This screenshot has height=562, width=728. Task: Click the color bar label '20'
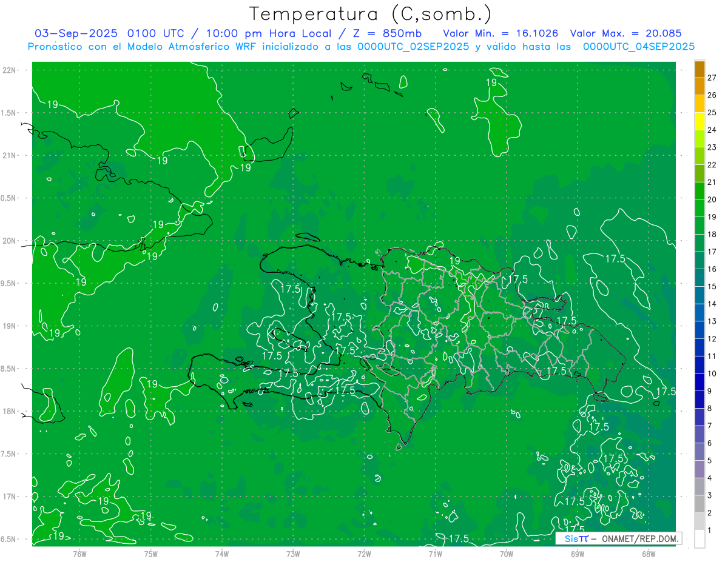click(712, 199)
